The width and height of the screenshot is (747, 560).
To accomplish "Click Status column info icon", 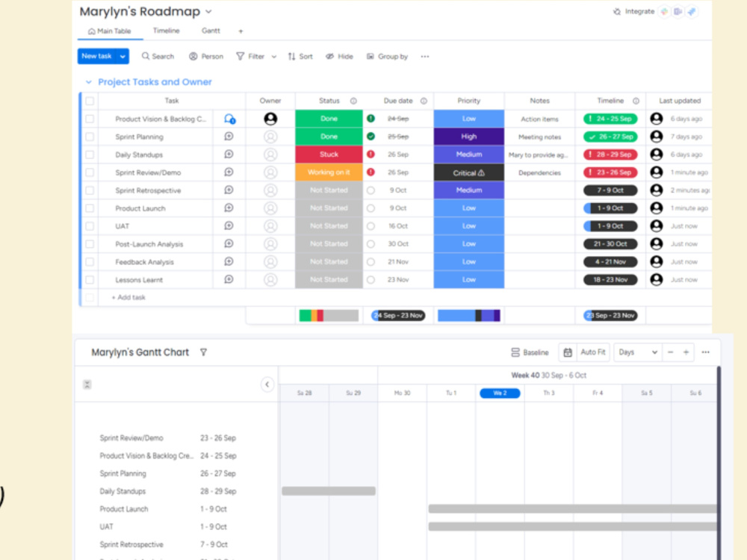I will pos(353,101).
